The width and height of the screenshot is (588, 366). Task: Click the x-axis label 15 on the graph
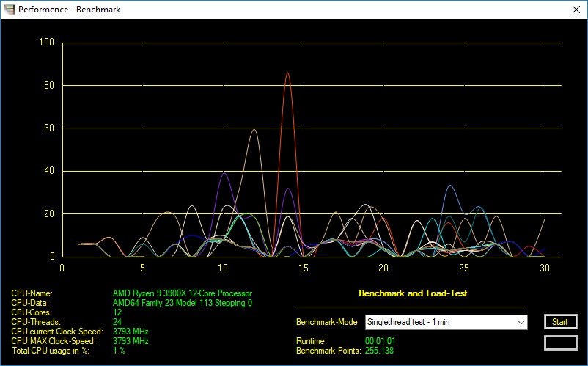pyautogui.click(x=304, y=268)
